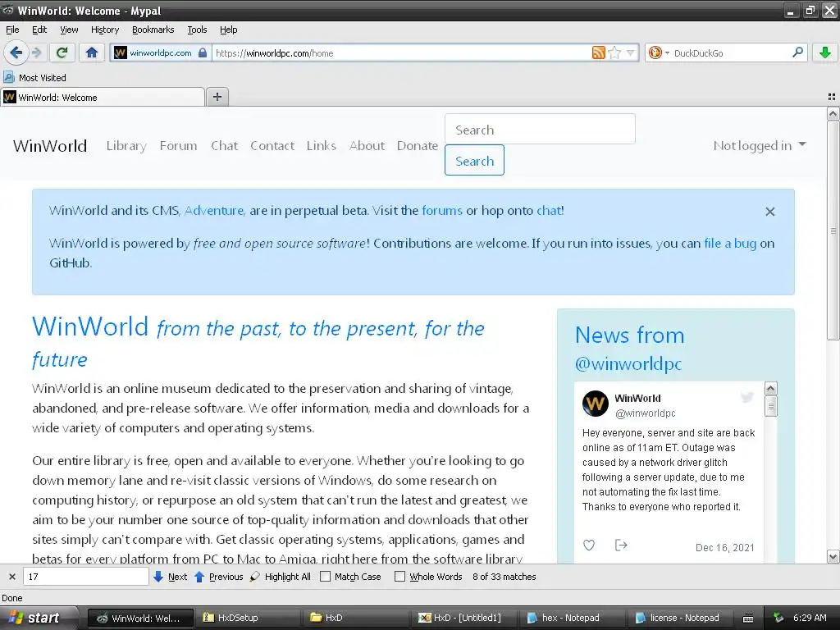The height and width of the screenshot is (630, 840).
Task: Toggle Highlight All in the find bar
Action: 281,577
